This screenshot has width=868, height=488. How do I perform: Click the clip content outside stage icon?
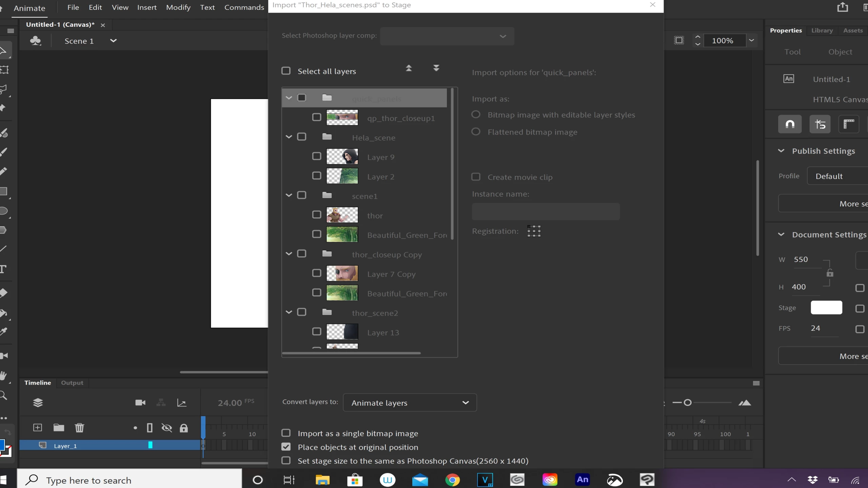coord(679,41)
